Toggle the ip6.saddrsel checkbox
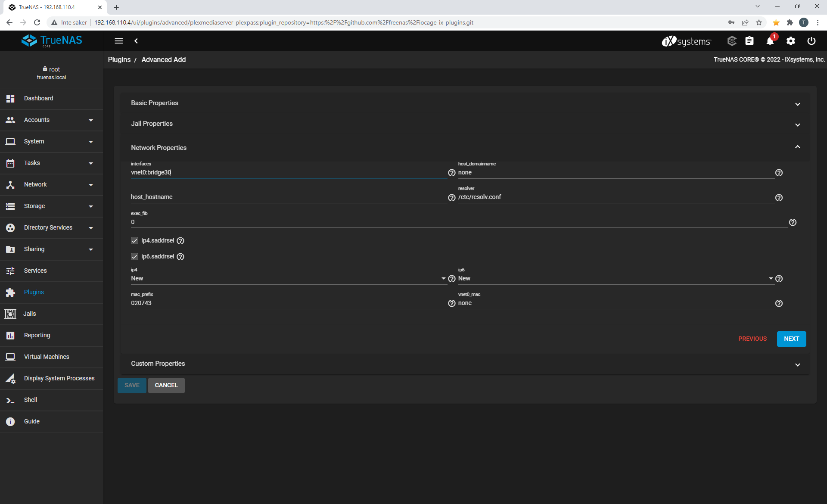Image resolution: width=827 pixels, height=504 pixels. pyautogui.click(x=134, y=257)
